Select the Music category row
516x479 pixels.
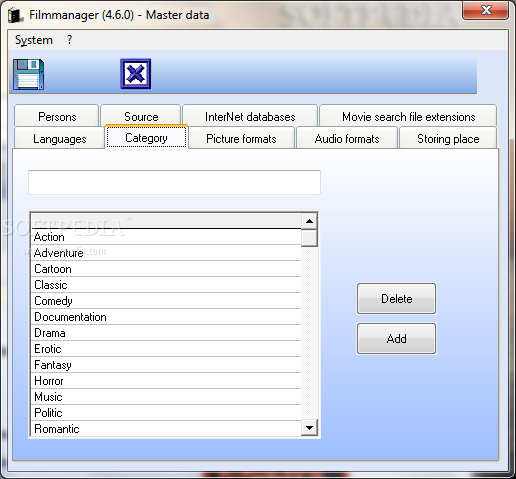pyautogui.click(x=166, y=397)
